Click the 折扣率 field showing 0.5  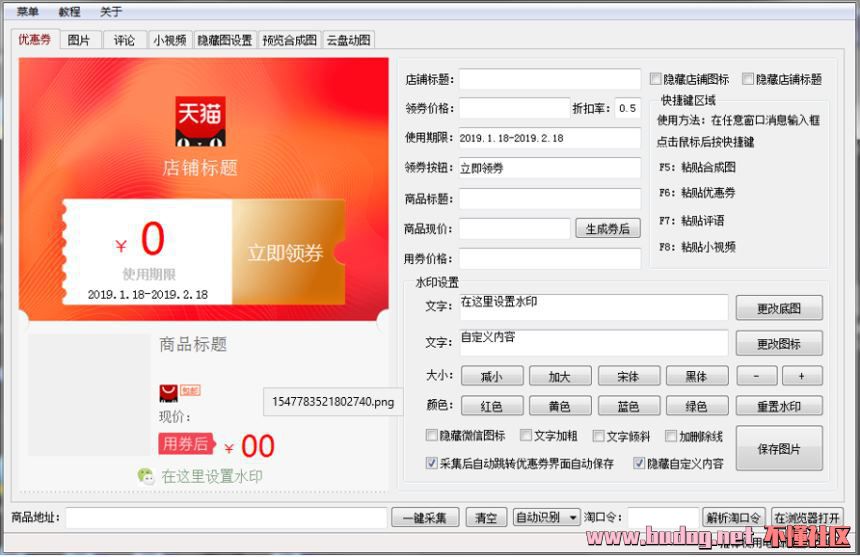click(x=627, y=108)
